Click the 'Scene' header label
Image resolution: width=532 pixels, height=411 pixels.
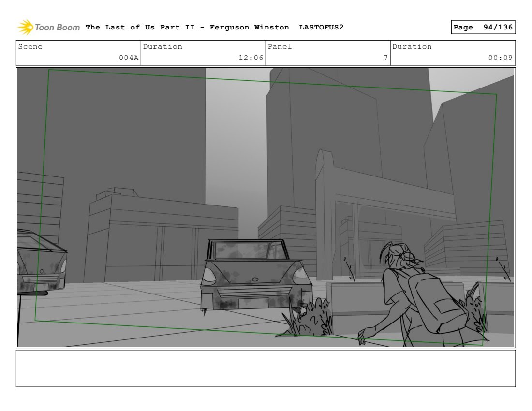tap(30, 46)
